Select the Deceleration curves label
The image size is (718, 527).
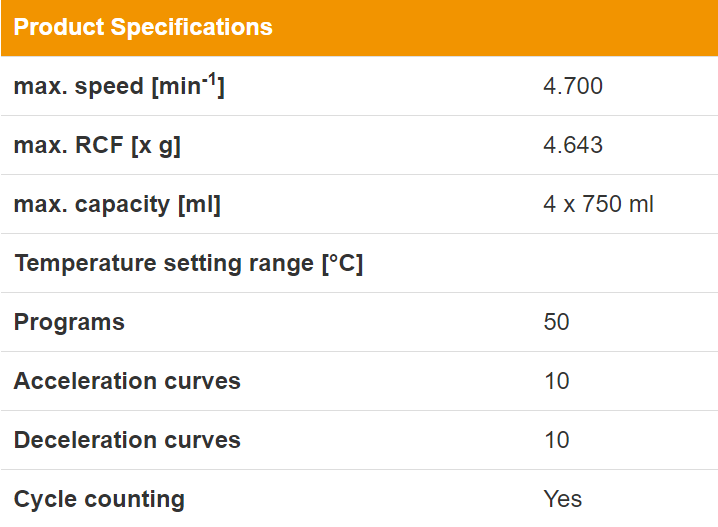(x=127, y=440)
